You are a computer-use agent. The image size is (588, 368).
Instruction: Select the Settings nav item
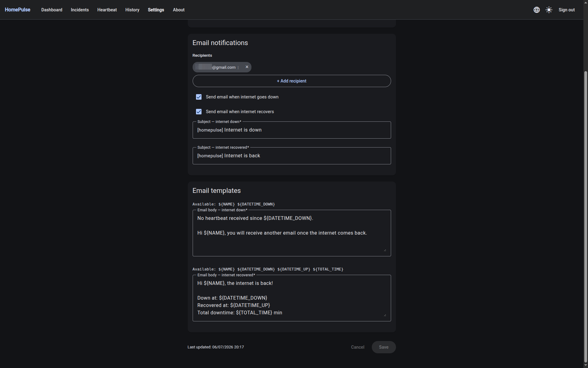pyautogui.click(x=156, y=10)
